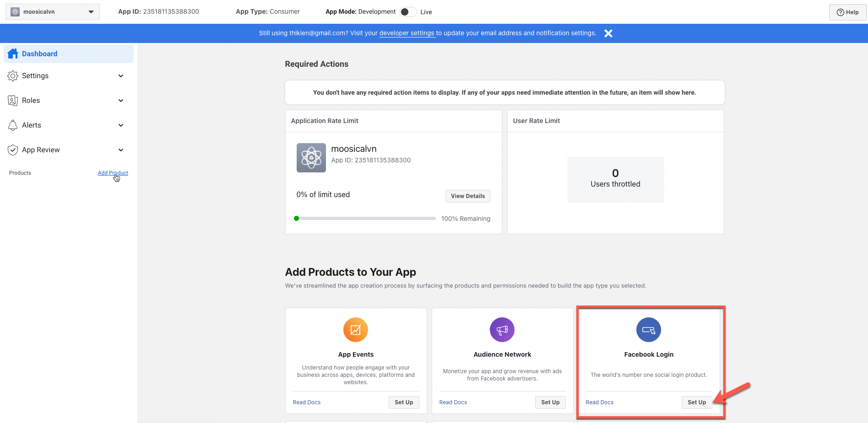Click the 0% of limit used text

point(323,194)
